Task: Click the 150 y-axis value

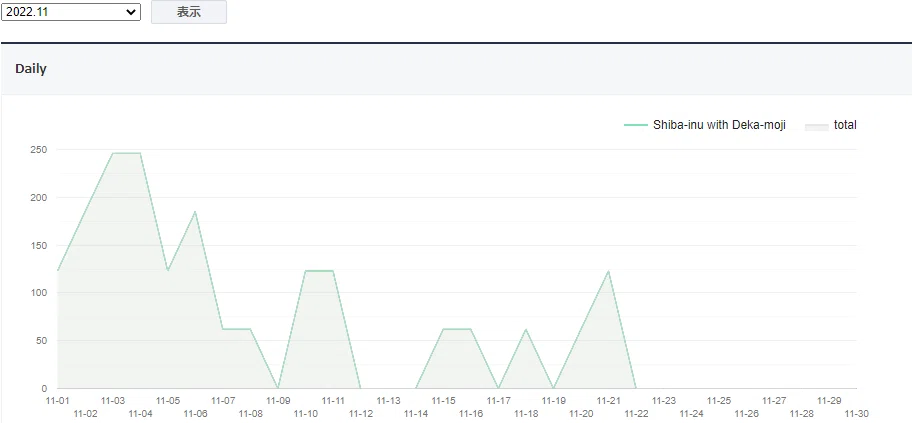Action: point(39,245)
